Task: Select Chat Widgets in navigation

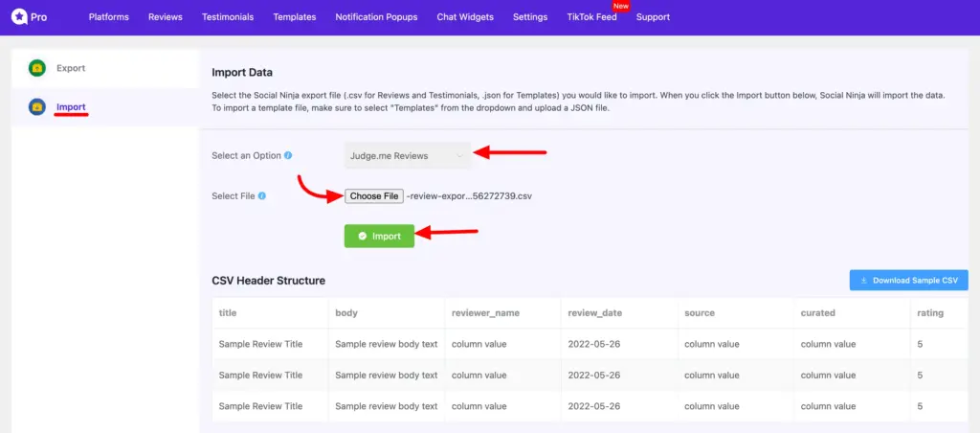Action: [x=465, y=17]
